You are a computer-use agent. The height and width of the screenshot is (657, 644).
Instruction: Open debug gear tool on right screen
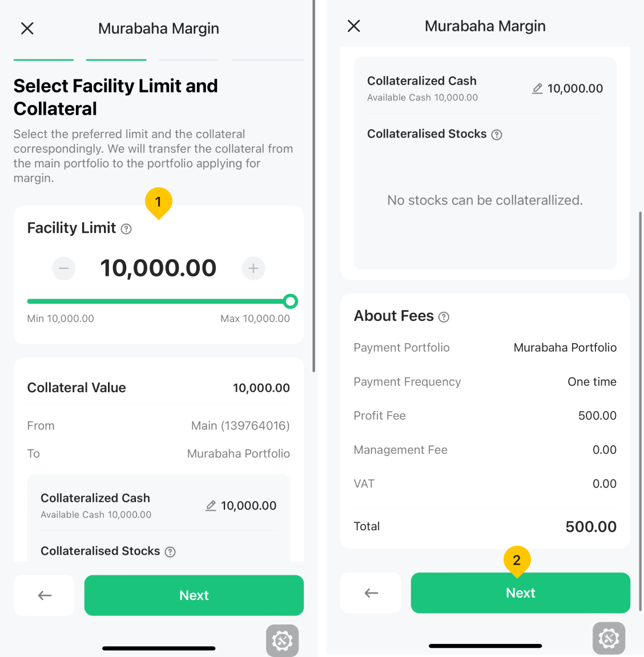[609, 638]
